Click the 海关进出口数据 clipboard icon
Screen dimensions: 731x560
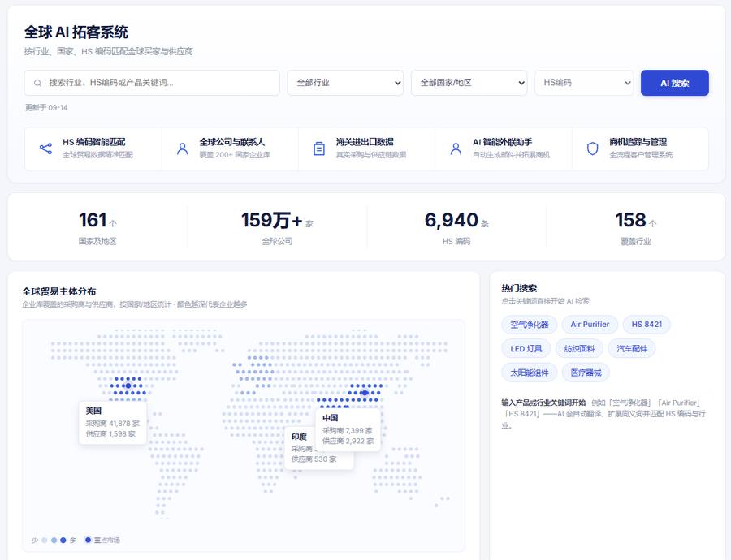point(319,149)
